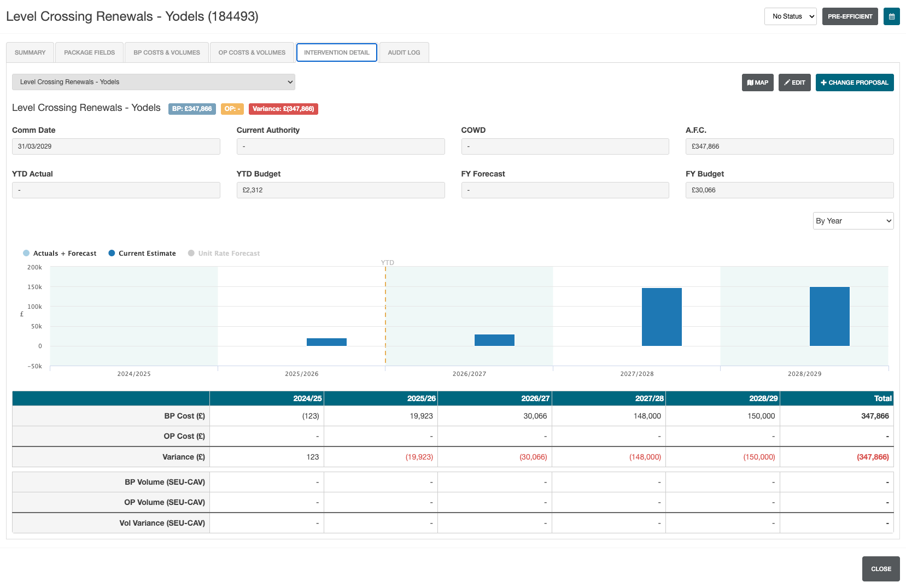The height and width of the screenshot is (588, 906).
Task: Click the Close button
Action: (881, 569)
